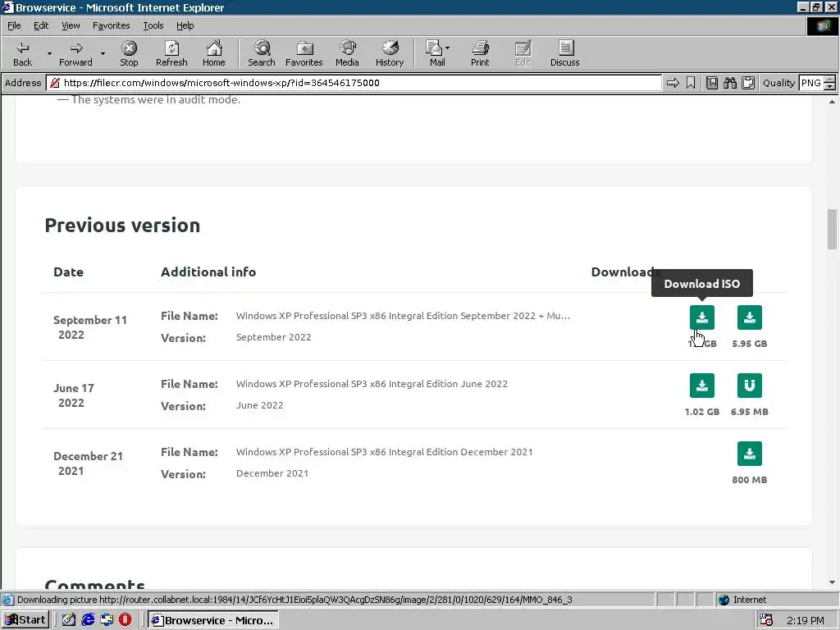Click the scrollbar down arrow
The height and width of the screenshot is (630, 840).
[832, 582]
